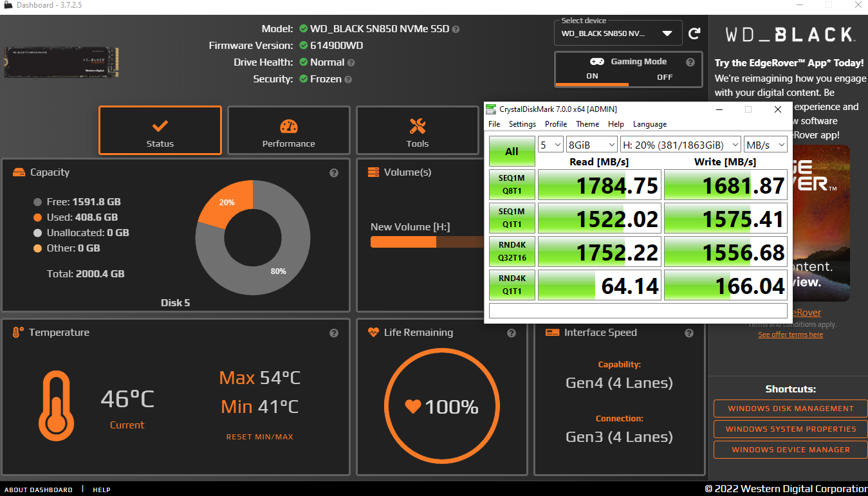Click the Dashboard app title bar icon

8,5
